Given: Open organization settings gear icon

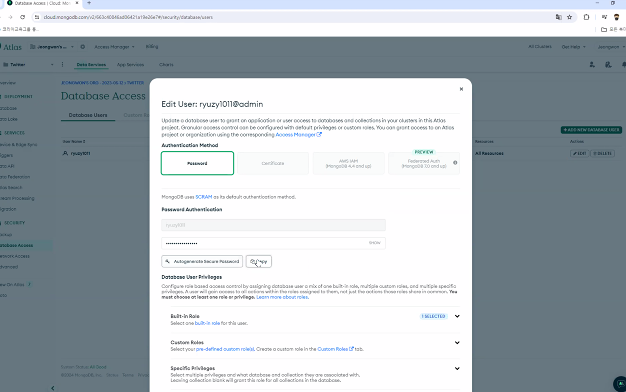Looking at the screenshot, I should (x=83, y=47).
